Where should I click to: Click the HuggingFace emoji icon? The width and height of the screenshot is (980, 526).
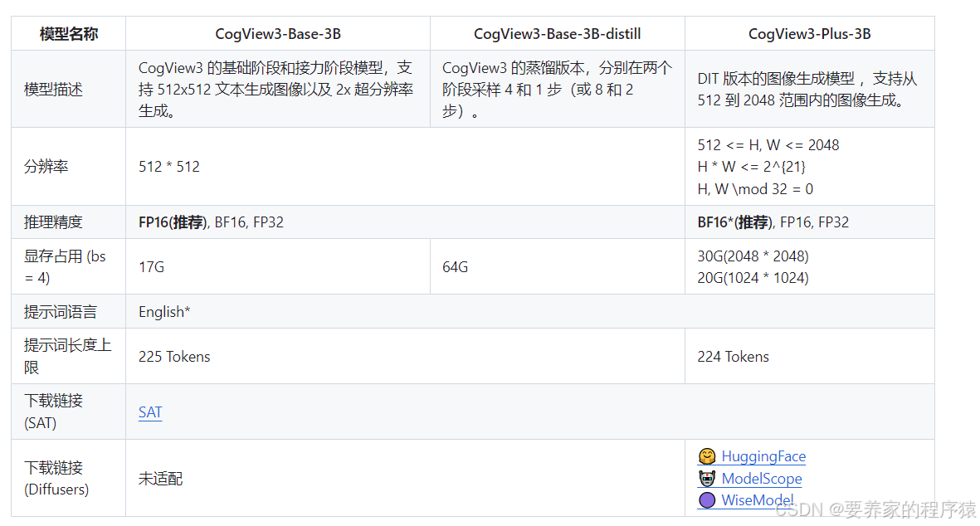tap(707, 456)
